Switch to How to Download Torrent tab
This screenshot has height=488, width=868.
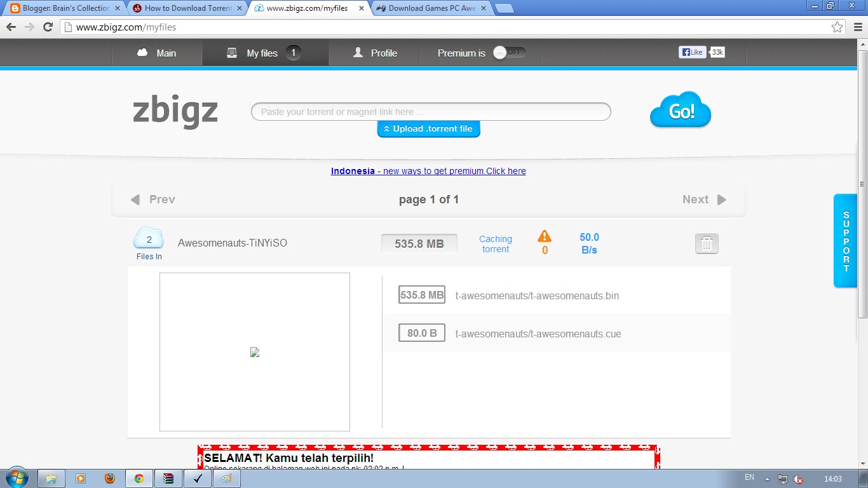pos(185,8)
